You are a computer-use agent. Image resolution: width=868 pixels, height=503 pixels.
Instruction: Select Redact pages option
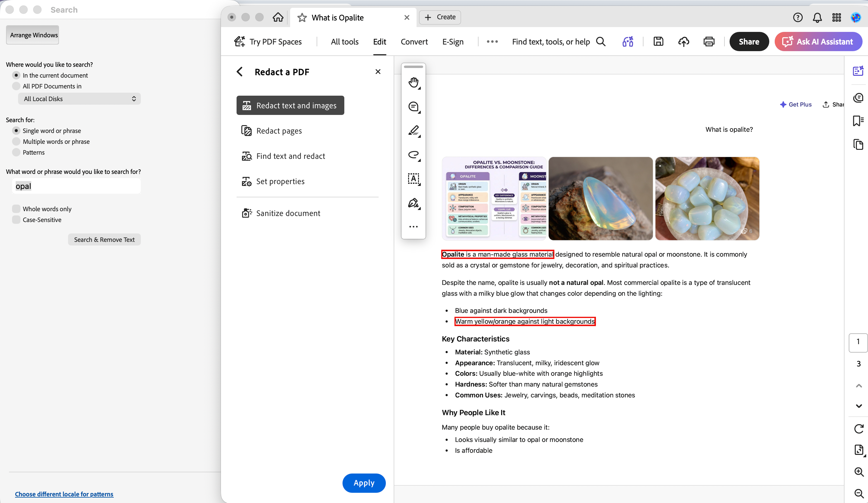click(x=272, y=131)
